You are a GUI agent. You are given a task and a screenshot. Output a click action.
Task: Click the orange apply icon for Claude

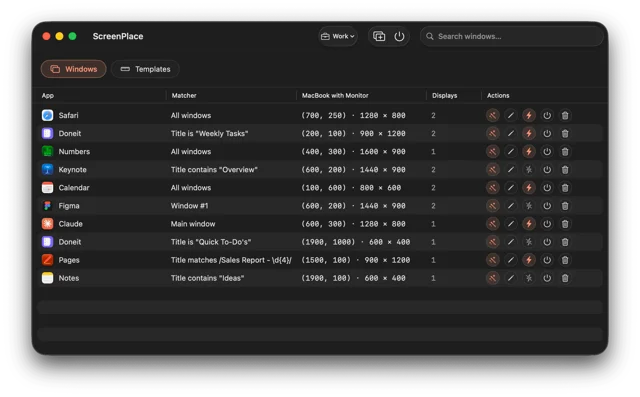[493, 224]
